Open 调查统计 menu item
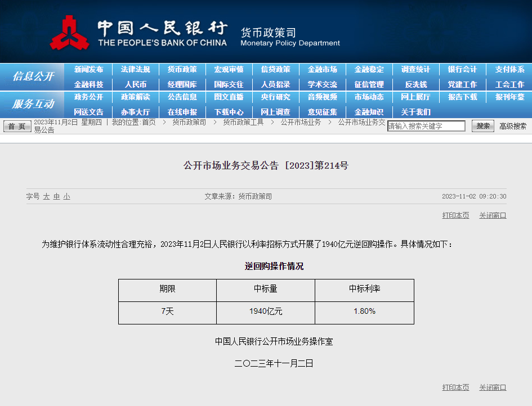Screen dimensions: 532x406 [x=416, y=70]
